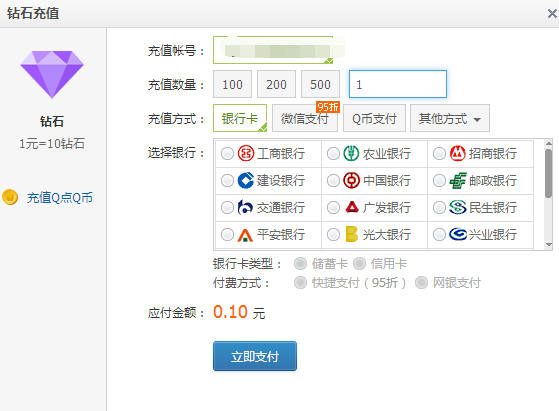559x411 pixels.
Task: Click the bank list scrollbar thumb
Action: [x=549, y=173]
